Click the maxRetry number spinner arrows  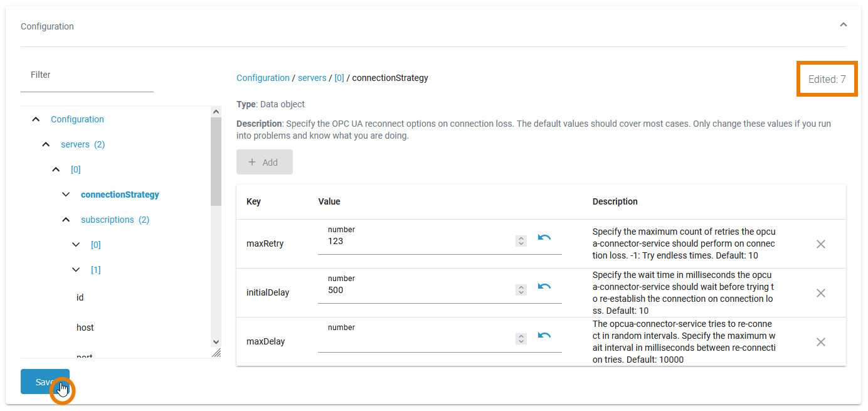pyautogui.click(x=521, y=241)
